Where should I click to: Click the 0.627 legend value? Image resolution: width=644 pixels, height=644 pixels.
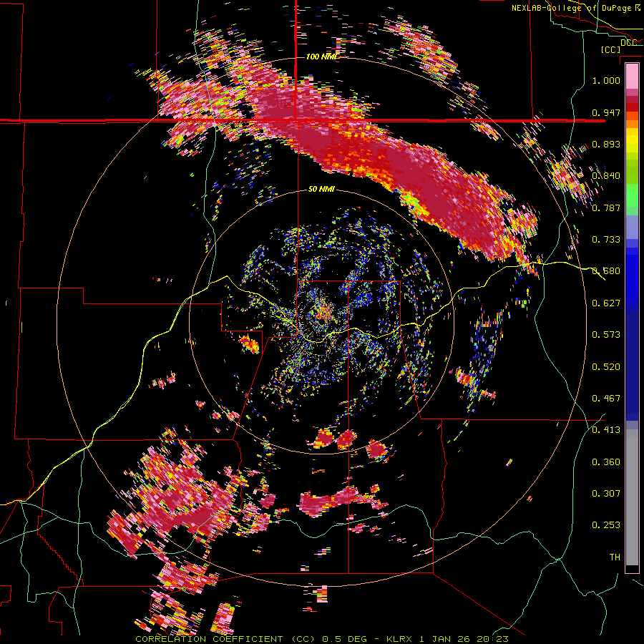click(606, 303)
